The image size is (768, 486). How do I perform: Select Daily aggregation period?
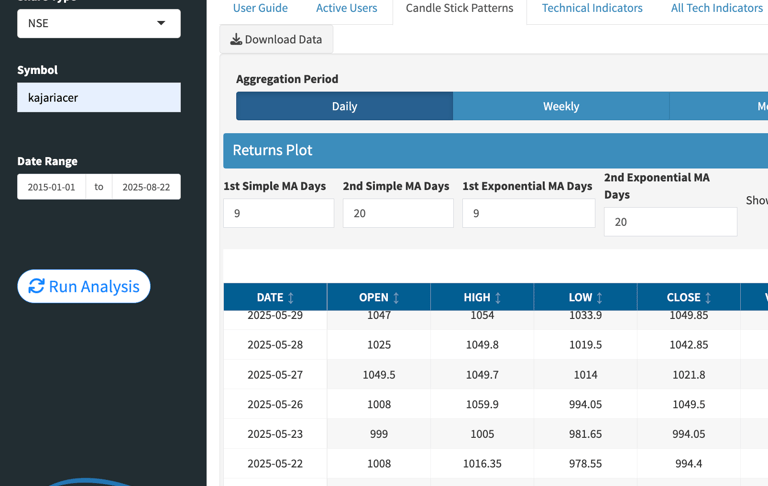coord(344,106)
